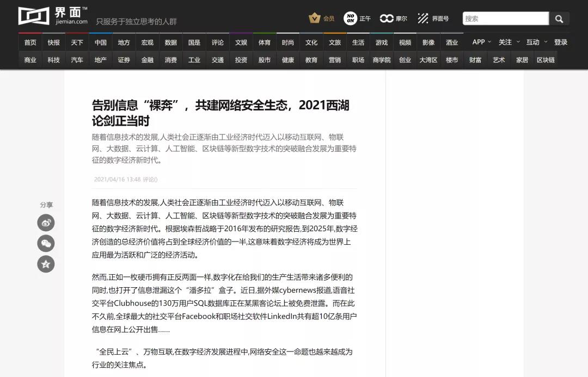Image resolution: width=588 pixels, height=377 pixels.
Task: Open the 正午 Noon icon
Action: click(x=350, y=18)
